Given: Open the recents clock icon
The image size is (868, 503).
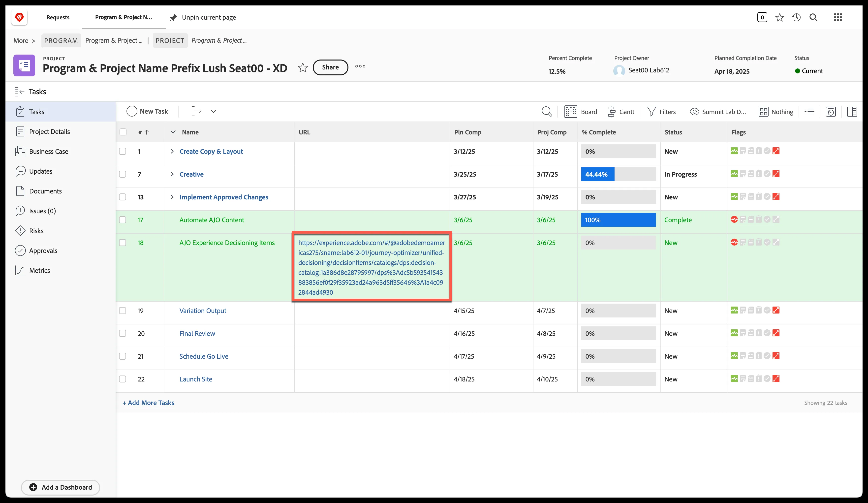Looking at the screenshot, I should [x=796, y=17].
